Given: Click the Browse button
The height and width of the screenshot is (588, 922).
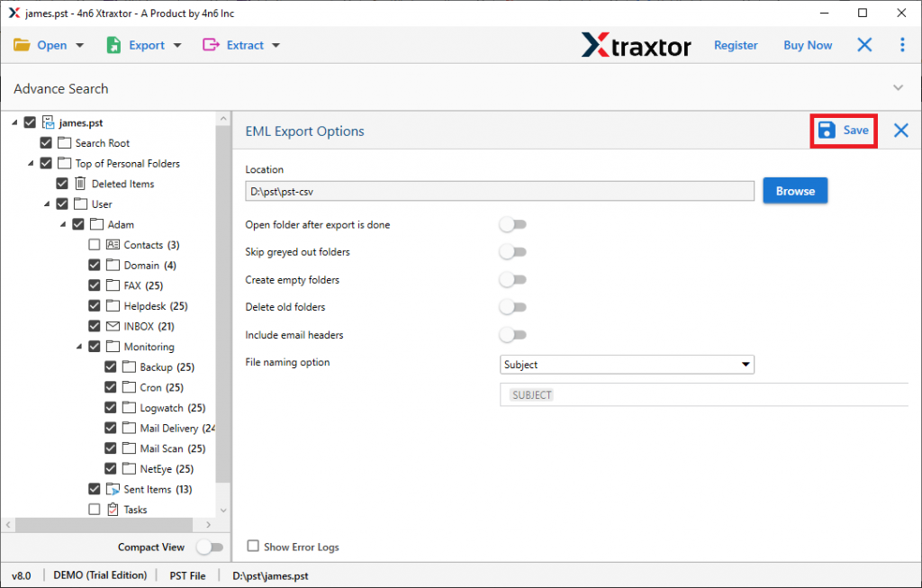Looking at the screenshot, I should (795, 191).
